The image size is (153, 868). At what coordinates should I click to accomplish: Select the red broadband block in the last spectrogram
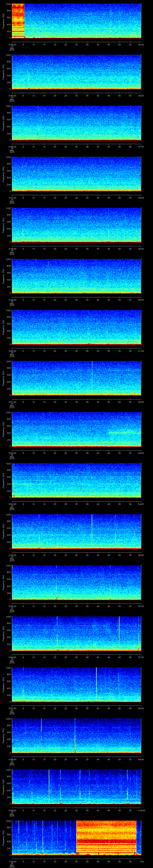click(x=107, y=837)
